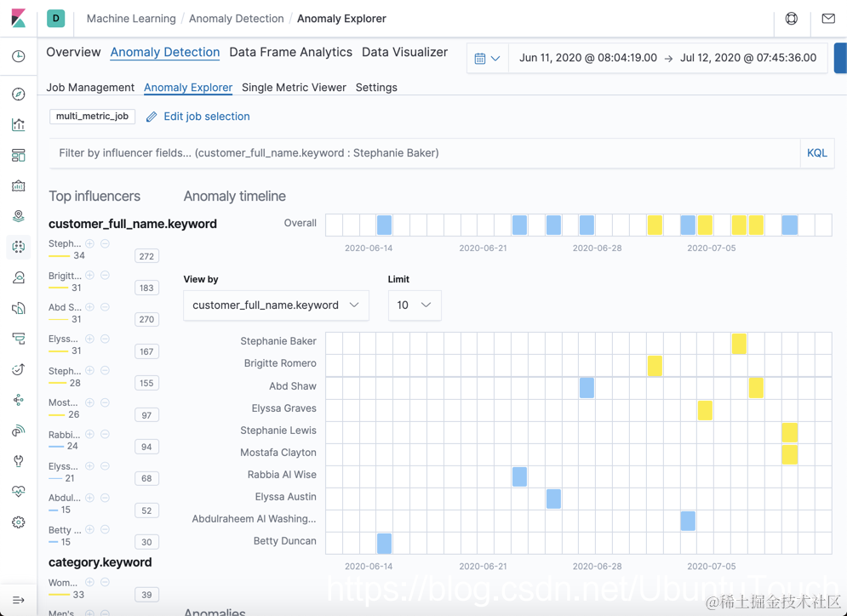The width and height of the screenshot is (847, 616).
Task: Open Maps from the sidebar
Action: point(19,216)
